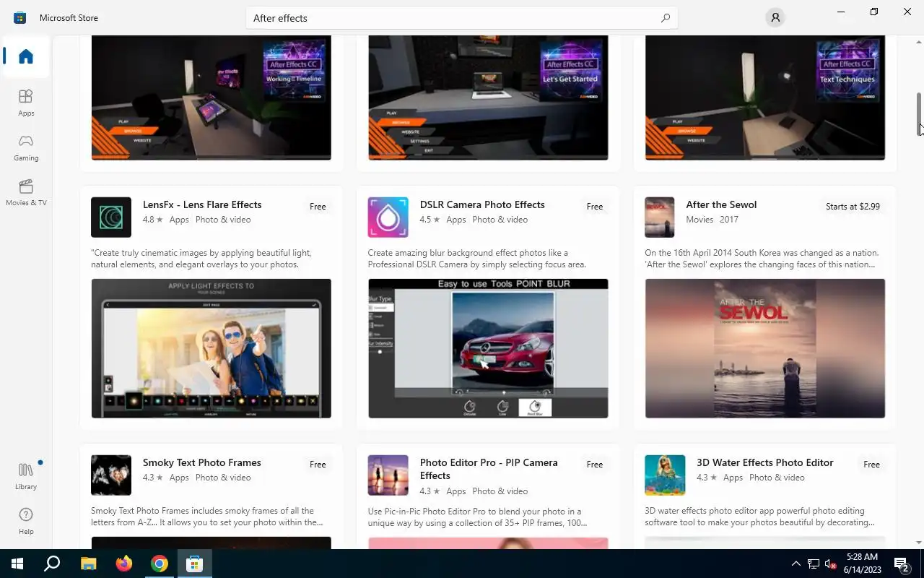The image size is (924, 578).
Task: Go to the Gaming section
Action: tap(26, 147)
